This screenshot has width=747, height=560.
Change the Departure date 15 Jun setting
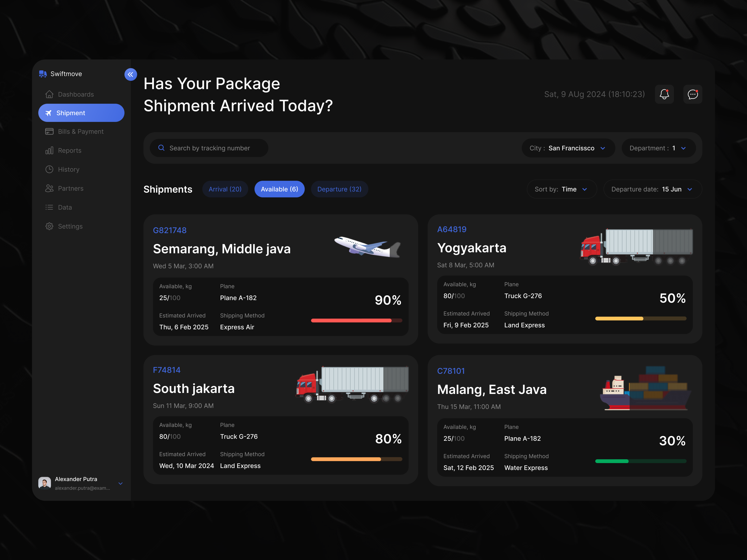coord(652,189)
